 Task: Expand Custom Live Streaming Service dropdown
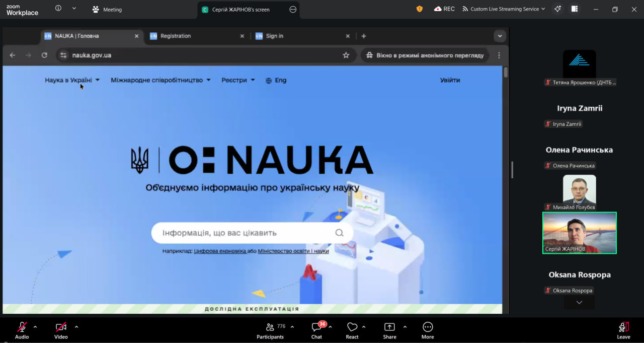coord(504,9)
